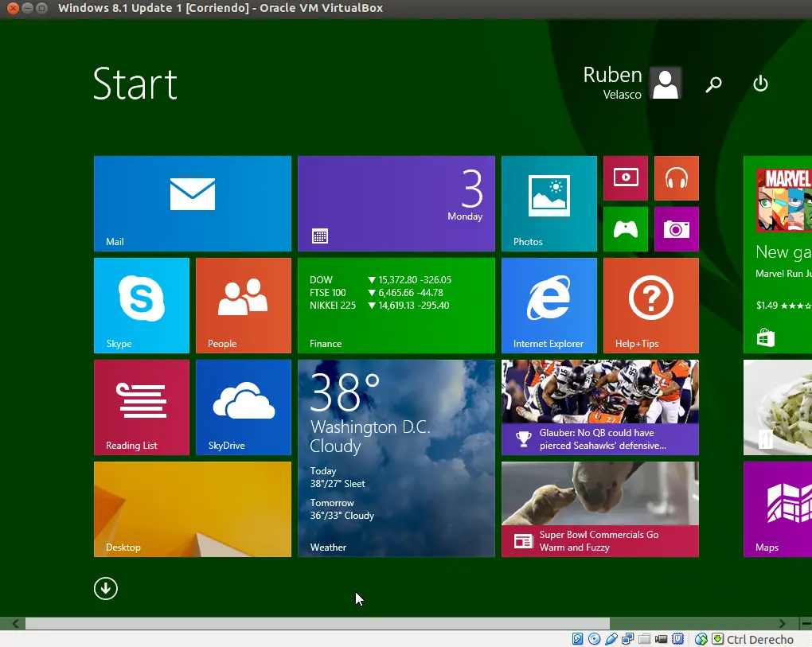This screenshot has height=647, width=812.
Task: Open the Finance tile
Action: [x=396, y=306]
